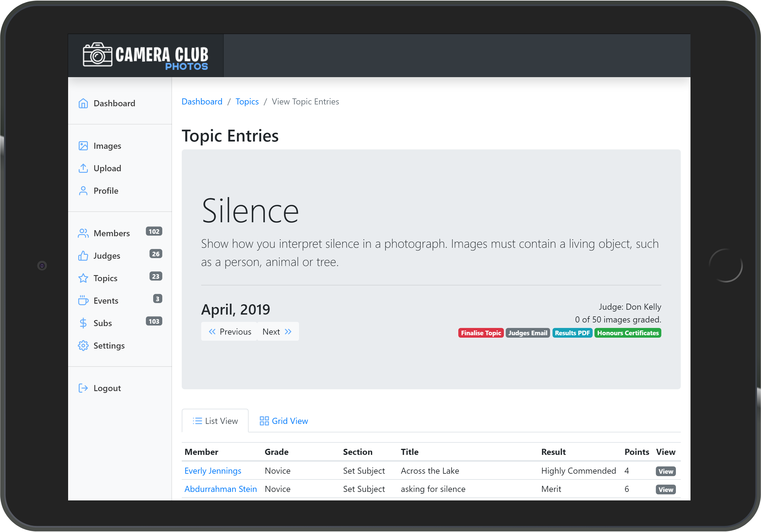Click the Topics breadcrumb link

click(x=247, y=102)
